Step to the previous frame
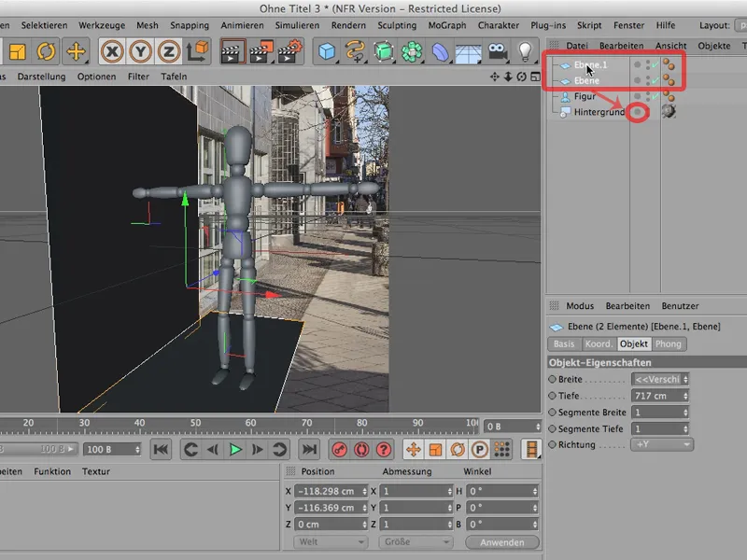The image size is (747, 560). point(213,449)
